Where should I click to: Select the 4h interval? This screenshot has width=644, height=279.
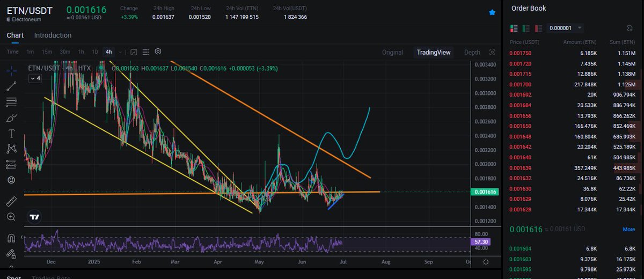pos(109,52)
